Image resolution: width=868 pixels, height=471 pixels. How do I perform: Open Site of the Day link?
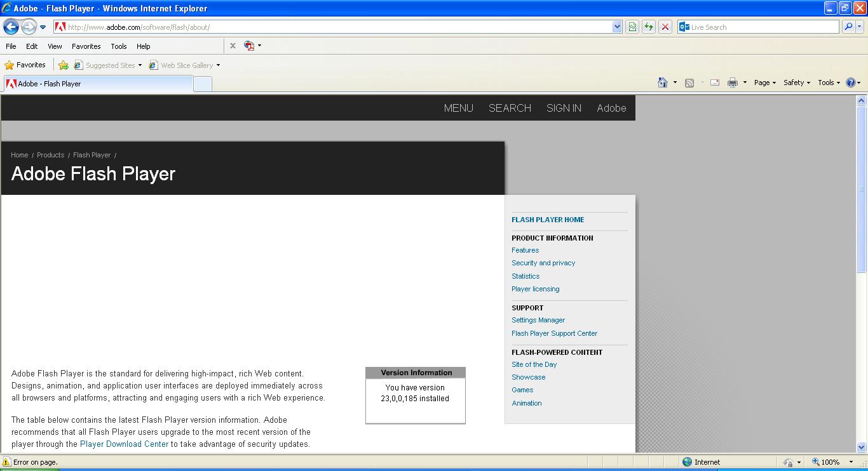(534, 364)
